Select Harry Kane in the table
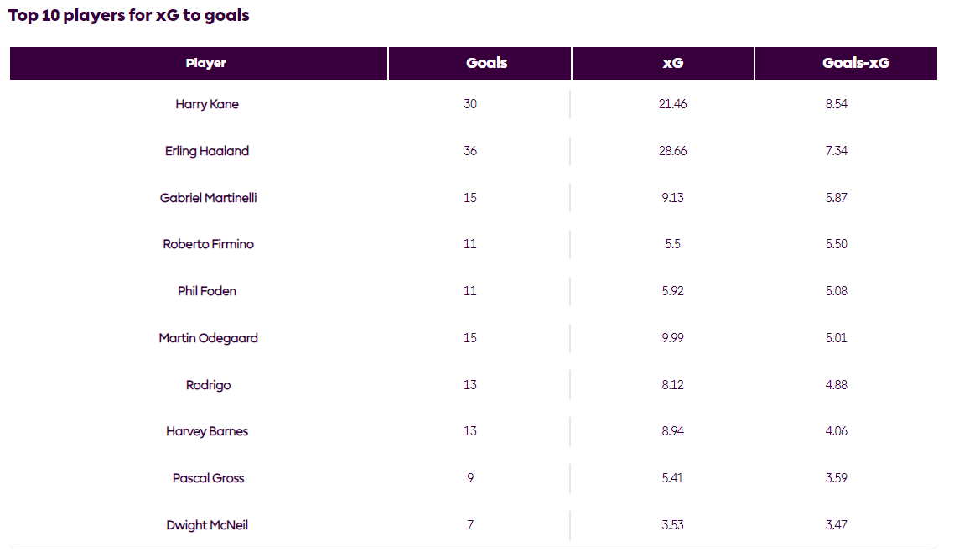Screen dimensions: 980x552 207,104
